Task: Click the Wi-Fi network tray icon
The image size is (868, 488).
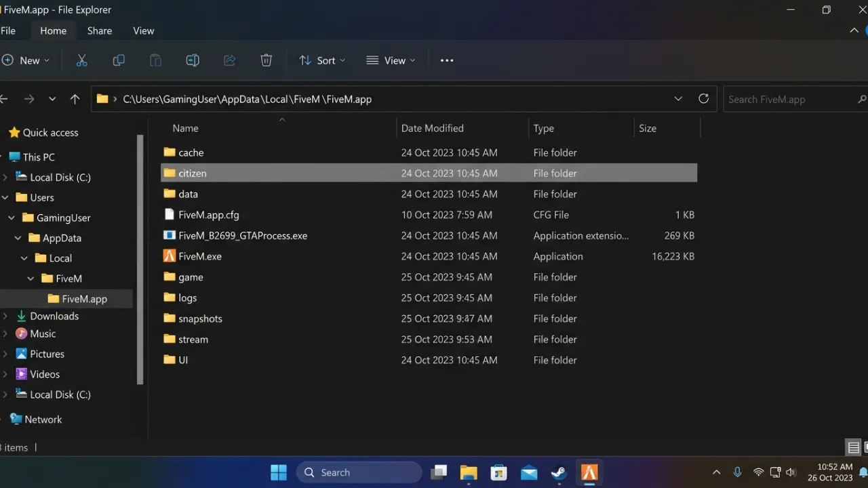Action: [x=758, y=472]
